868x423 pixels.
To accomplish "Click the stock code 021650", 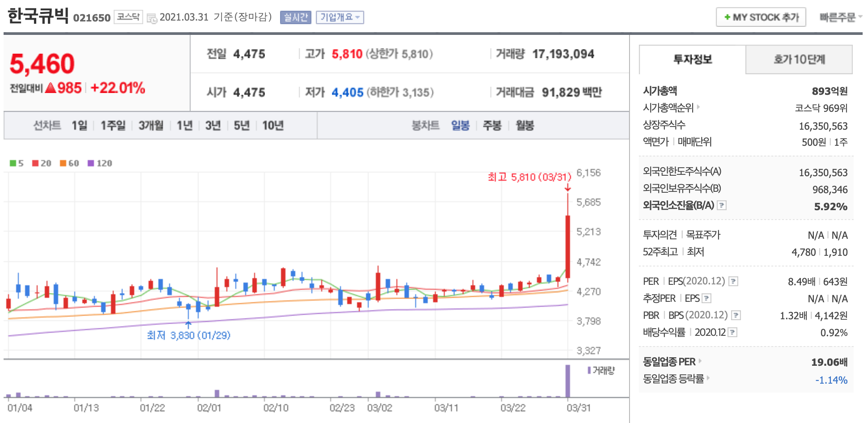I will pos(92,18).
